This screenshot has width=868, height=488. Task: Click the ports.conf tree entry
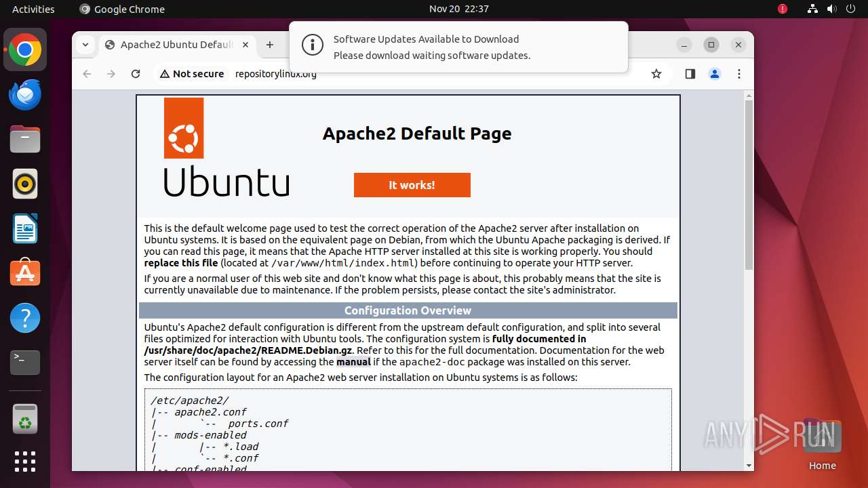258,424
